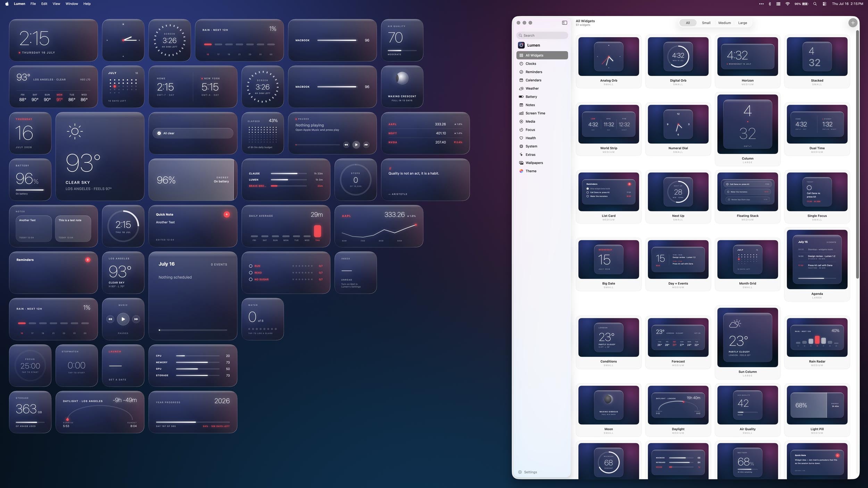Open Control Center in the menu bar
The width and height of the screenshot is (868, 488).
pyautogui.click(x=824, y=4)
